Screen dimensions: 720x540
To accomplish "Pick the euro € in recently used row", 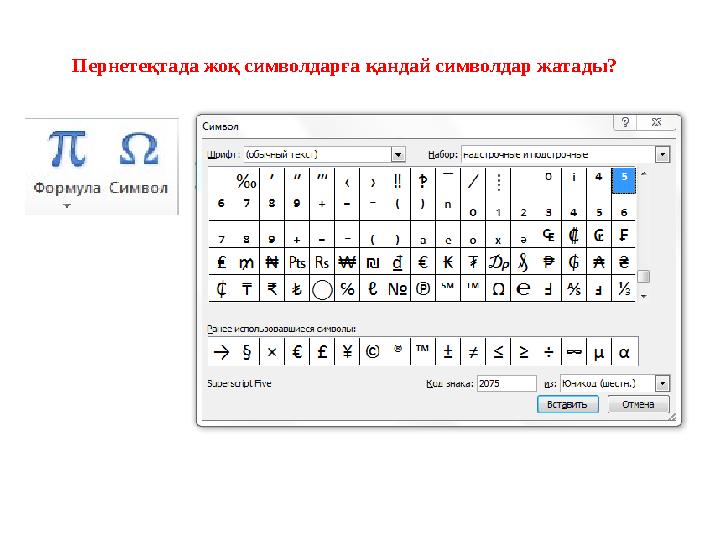I will click(x=297, y=352).
